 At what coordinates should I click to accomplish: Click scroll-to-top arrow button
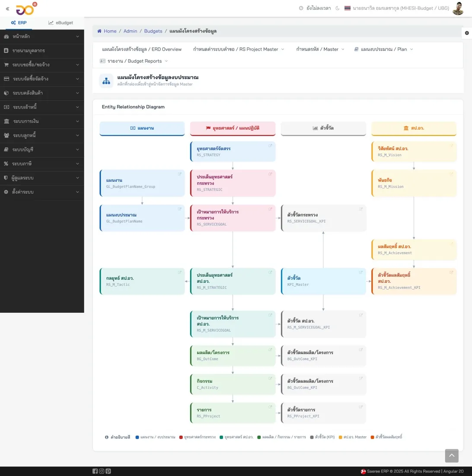pyautogui.click(x=452, y=456)
